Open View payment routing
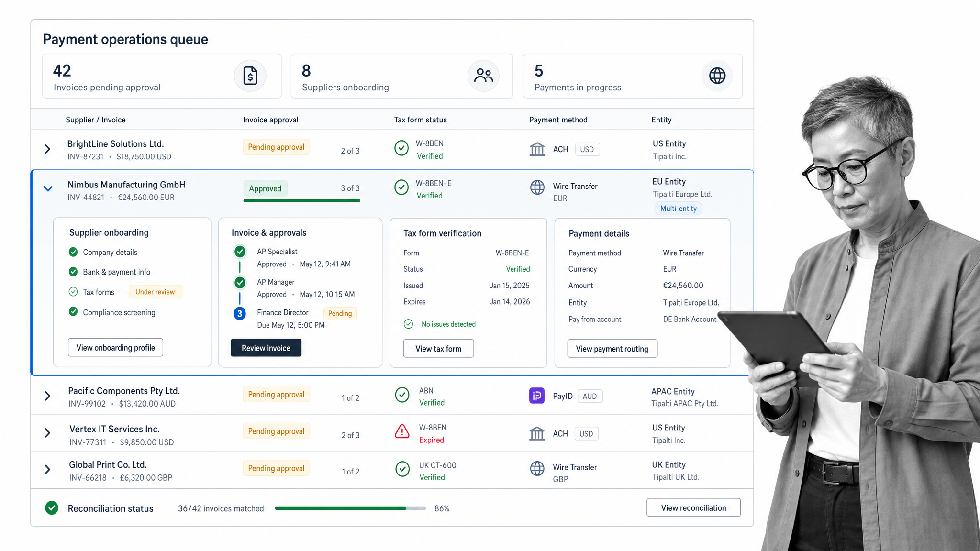This screenshot has height=551, width=980. coord(612,349)
